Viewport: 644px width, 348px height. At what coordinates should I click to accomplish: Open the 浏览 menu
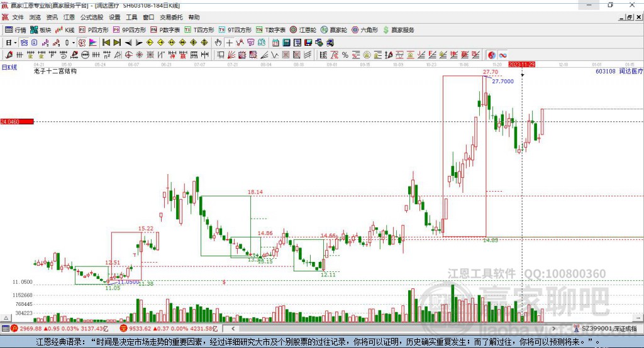pos(35,17)
